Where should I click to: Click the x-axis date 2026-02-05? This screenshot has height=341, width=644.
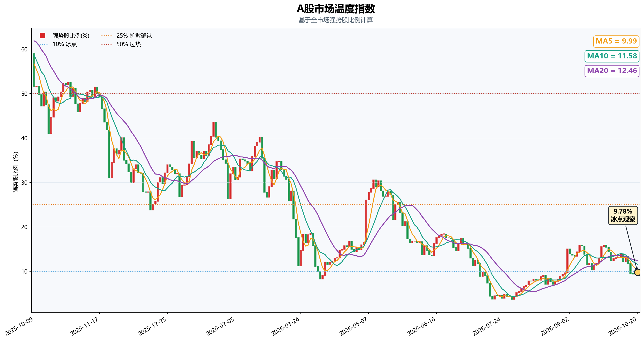(x=220, y=327)
